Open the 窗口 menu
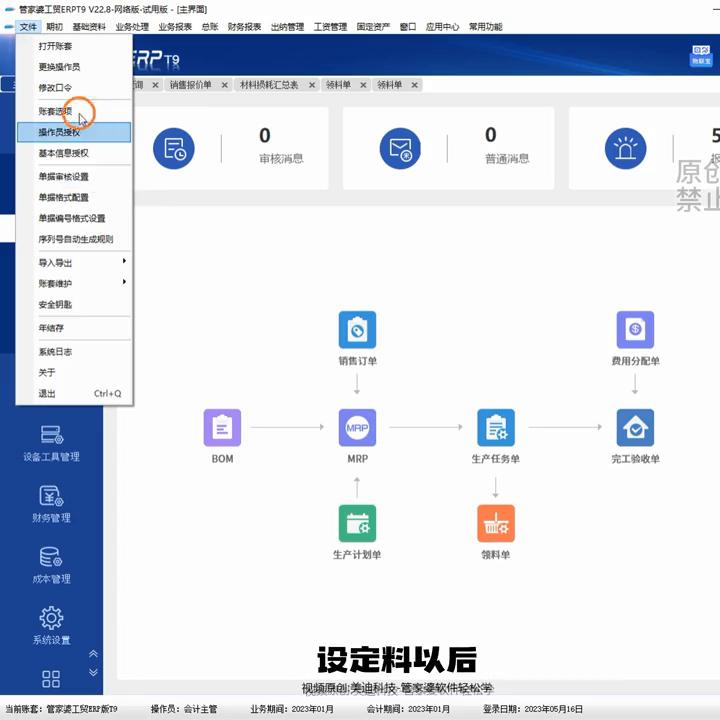This screenshot has width=720, height=720. [408, 27]
